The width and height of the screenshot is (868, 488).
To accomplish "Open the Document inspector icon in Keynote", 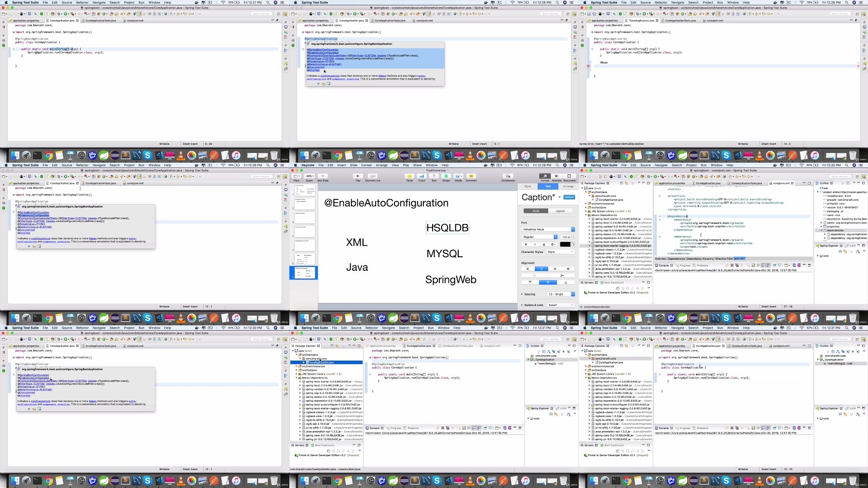I will (x=569, y=176).
